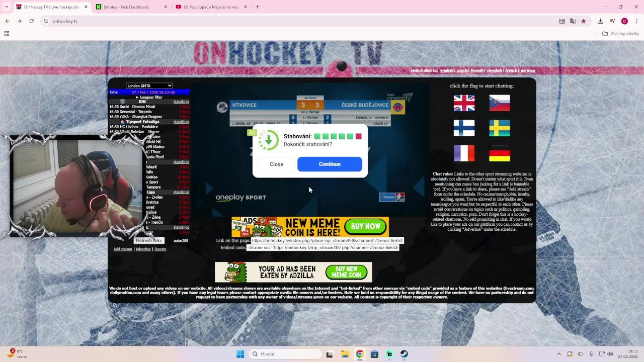644x362 pixels.
Task: Click the Czech/Slovak flag chat icon
Action: click(x=500, y=103)
